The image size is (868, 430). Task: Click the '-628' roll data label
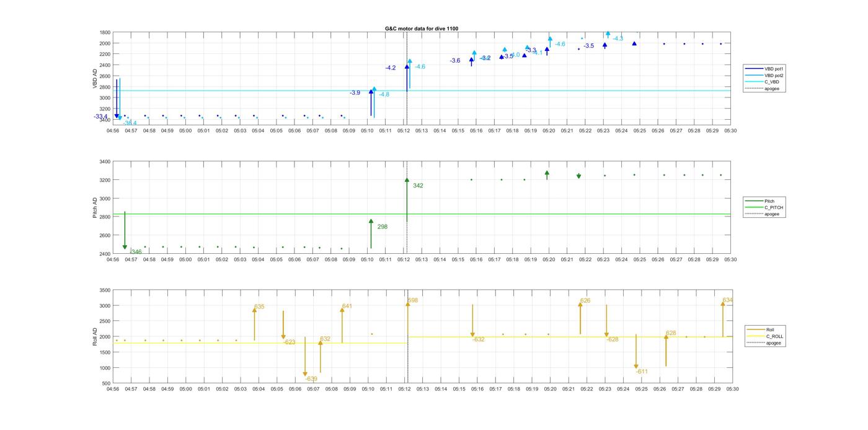[613, 339]
